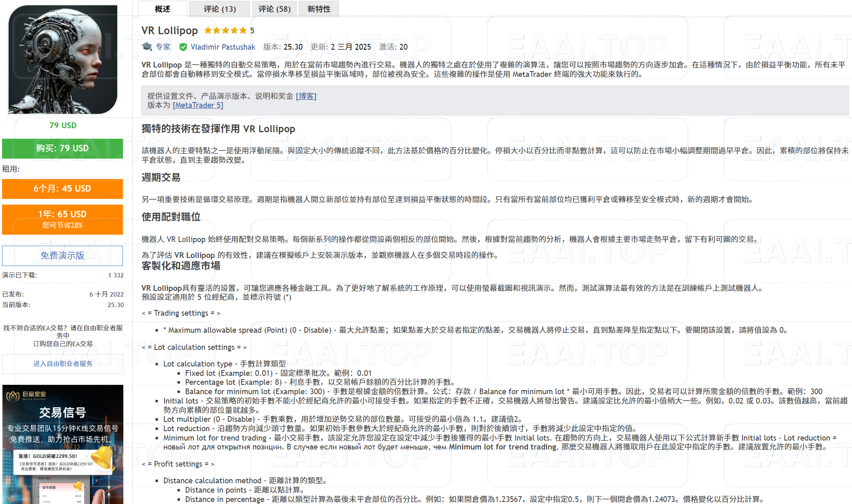Click the green verified seller checkmark icon
This screenshot has height=504, width=852.
coord(184,47)
